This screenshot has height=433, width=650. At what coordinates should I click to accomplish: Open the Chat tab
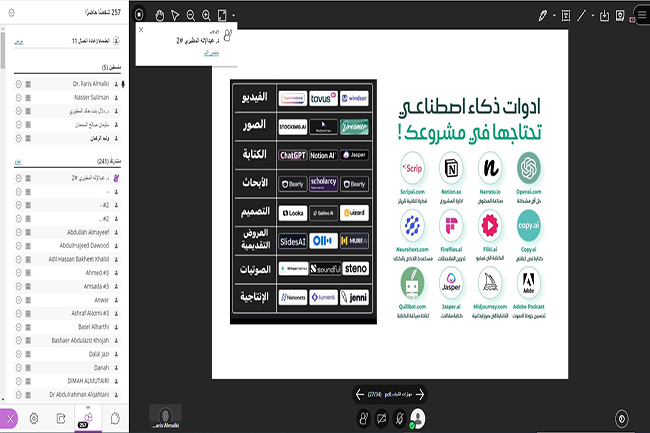(x=115, y=418)
